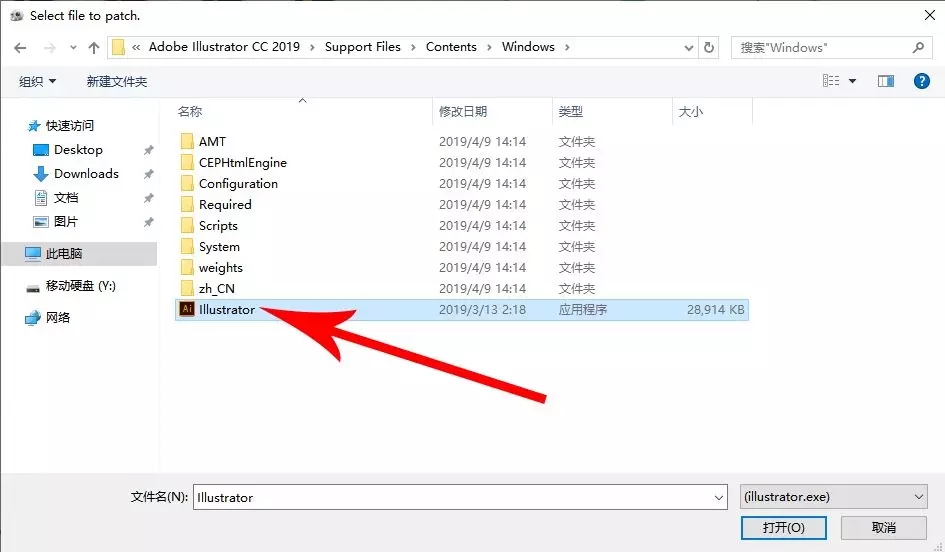Expand breadcrumb overflow chevron at path start

[x=137, y=47]
